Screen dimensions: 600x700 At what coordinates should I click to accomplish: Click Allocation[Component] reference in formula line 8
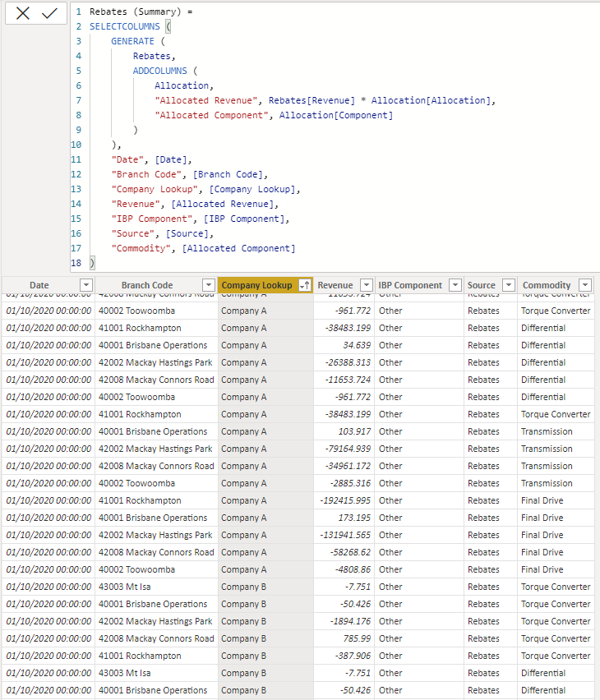(x=336, y=115)
